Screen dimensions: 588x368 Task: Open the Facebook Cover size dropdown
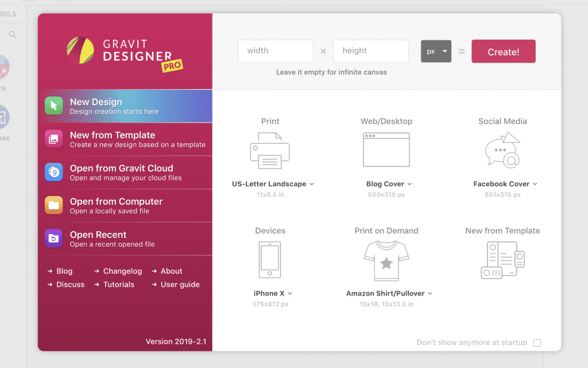point(535,183)
